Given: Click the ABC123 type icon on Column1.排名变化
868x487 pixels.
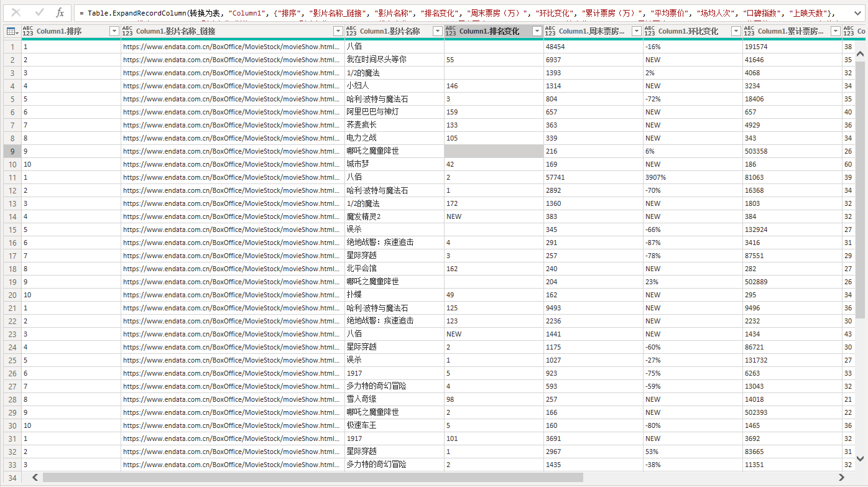Looking at the screenshot, I should [450, 30].
